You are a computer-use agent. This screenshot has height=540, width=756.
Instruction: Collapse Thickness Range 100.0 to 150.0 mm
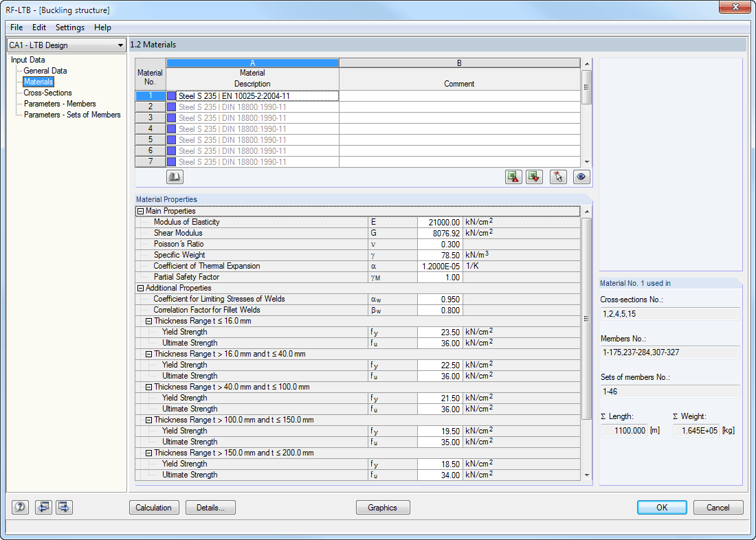tap(149, 420)
